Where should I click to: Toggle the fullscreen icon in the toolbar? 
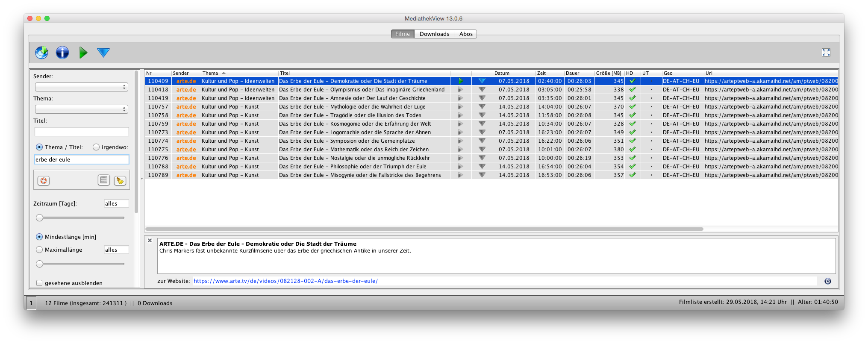[x=826, y=53]
